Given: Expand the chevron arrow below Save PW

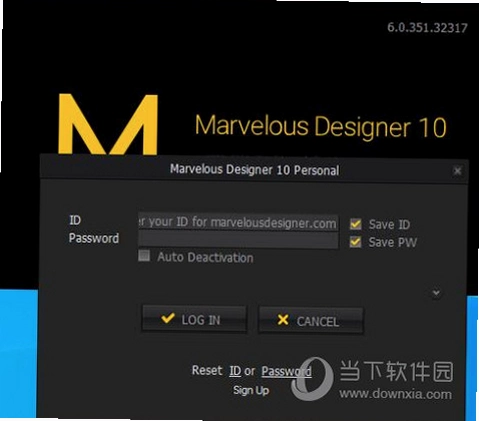Looking at the screenshot, I should tap(436, 293).
